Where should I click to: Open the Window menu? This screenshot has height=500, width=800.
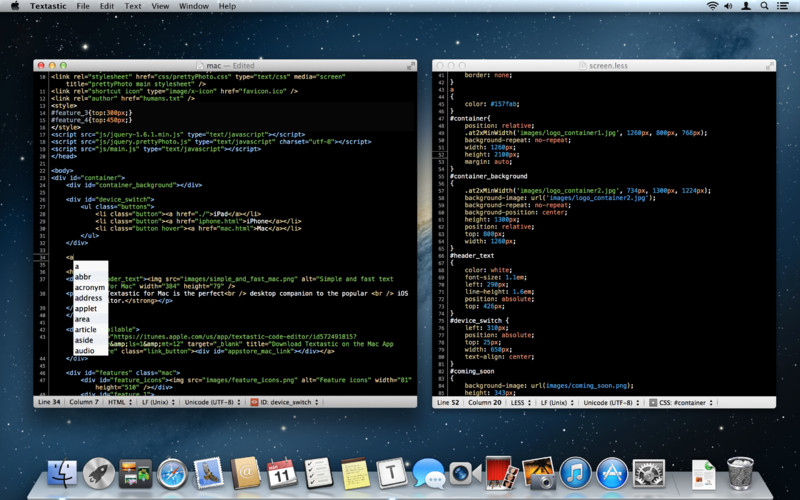pos(194,6)
